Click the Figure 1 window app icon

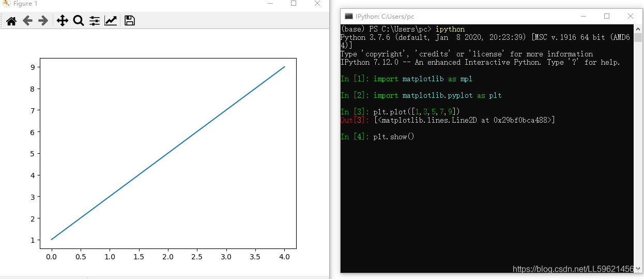point(6,4)
